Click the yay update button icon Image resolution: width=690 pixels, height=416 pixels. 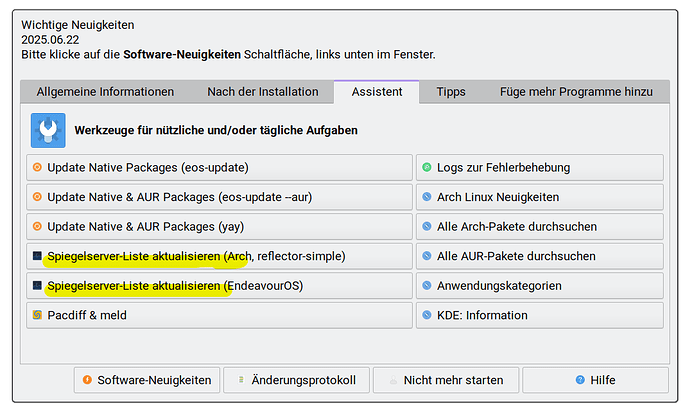tap(38, 226)
